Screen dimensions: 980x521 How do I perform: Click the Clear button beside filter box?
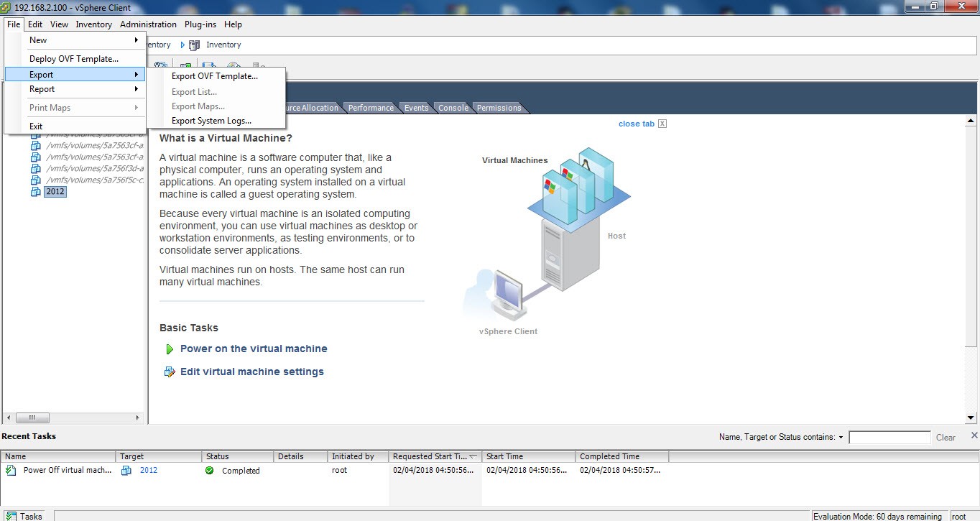(946, 438)
